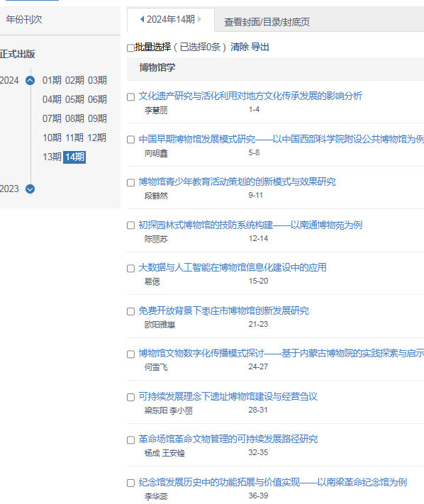The width and height of the screenshot is (424, 504).
Task: Select checkbox for 大数据与人工智能 article
Action: tap(130, 269)
